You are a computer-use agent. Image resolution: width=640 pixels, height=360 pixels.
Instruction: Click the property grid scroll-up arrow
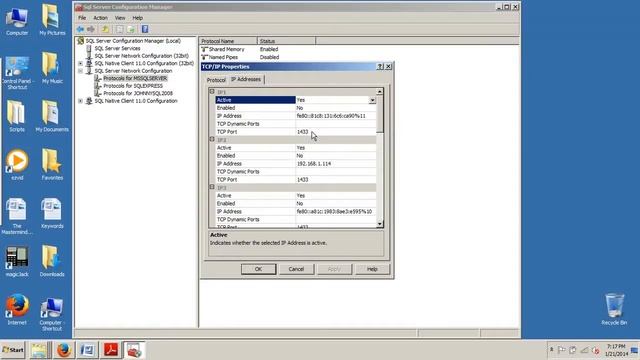[380, 92]
